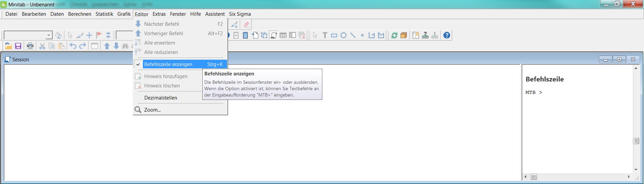Open a project with the folder icon
Screen dimensions: 644x184
(8, 46)
